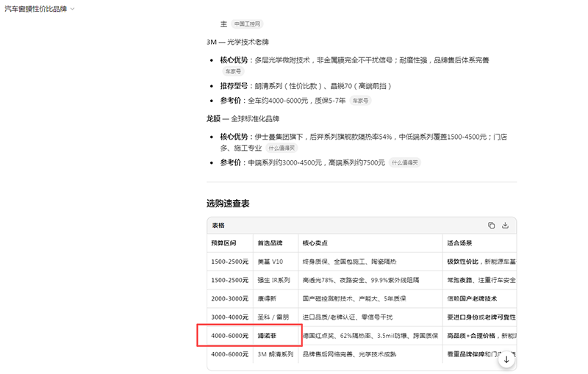Copy the table with the copy icon
The height and width of the screenshot is (374, 588).
pyautogui.click(x=491, y=226)
